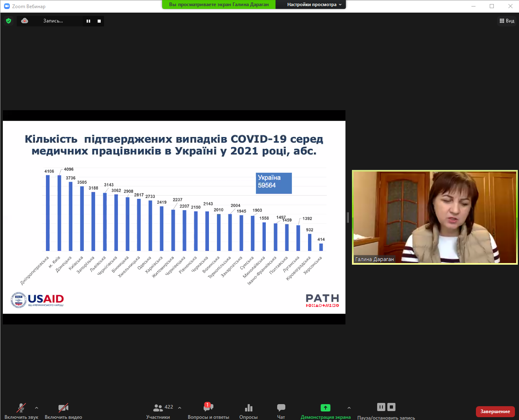Open Настройки просмотра view options menu

click(x=314, y=4)
